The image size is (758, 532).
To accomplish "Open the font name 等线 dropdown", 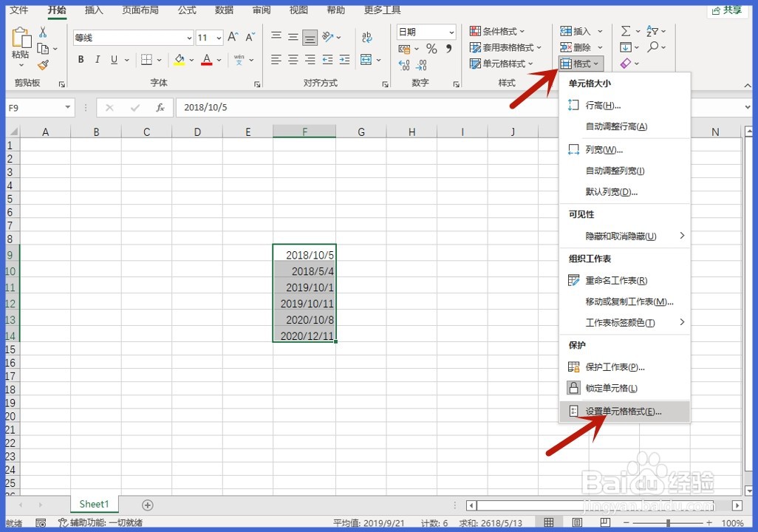I will [189, 38].
